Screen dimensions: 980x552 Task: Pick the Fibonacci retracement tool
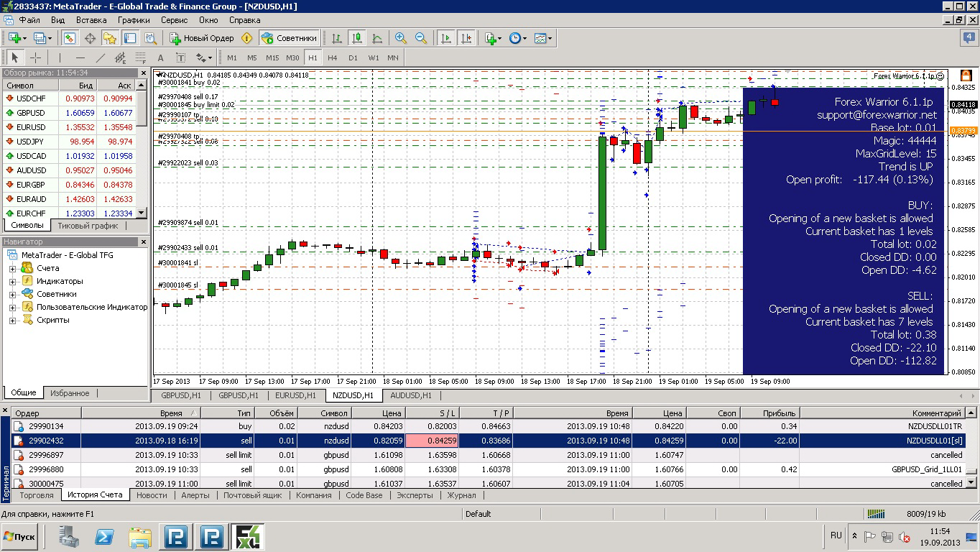(x=140, y=57)
